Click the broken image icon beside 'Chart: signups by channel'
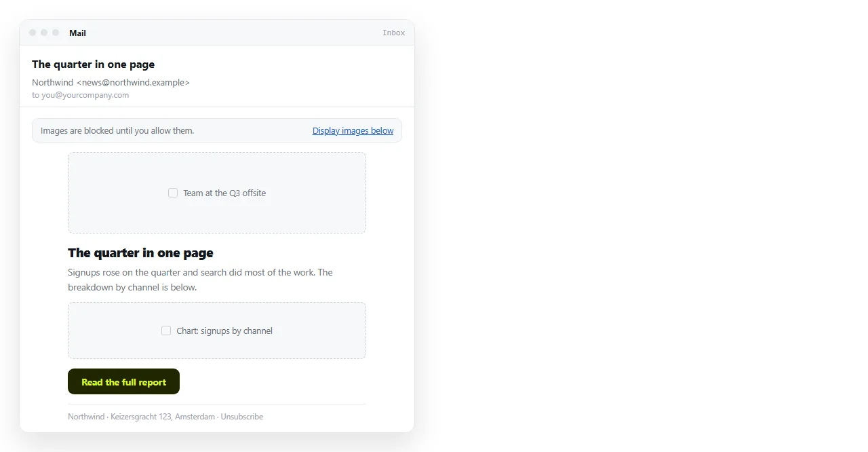868x452 pixels. pos(166,331)
